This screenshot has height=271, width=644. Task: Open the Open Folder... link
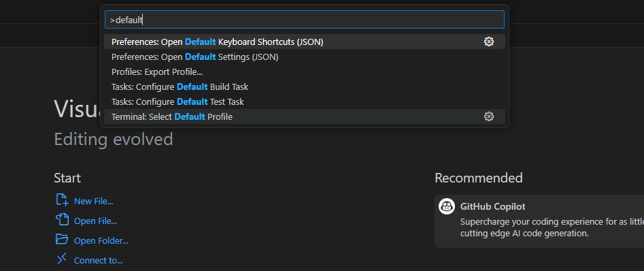[x=101, y=240]
